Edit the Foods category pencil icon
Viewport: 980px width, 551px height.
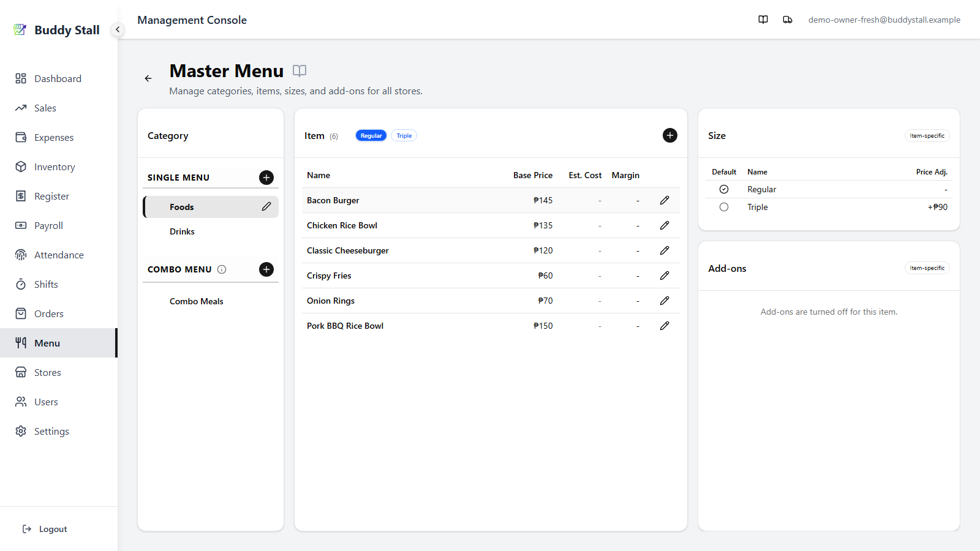point(266,206)
